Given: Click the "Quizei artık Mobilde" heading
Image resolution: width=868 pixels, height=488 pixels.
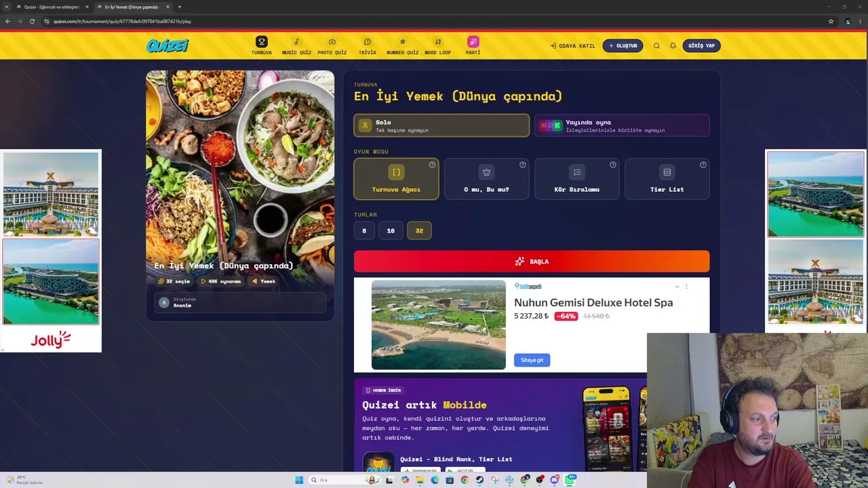Looking at the screenshot, I should pos(425,405).
